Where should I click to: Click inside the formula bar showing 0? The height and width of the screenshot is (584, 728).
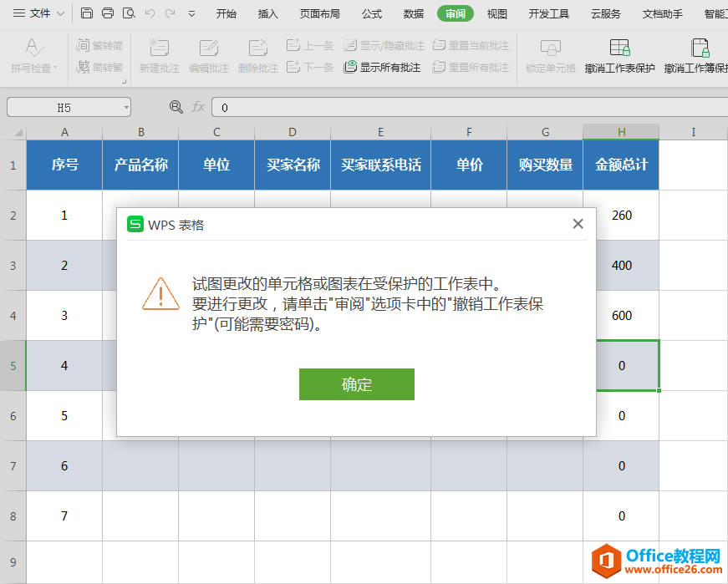click(x=334, y=107)
